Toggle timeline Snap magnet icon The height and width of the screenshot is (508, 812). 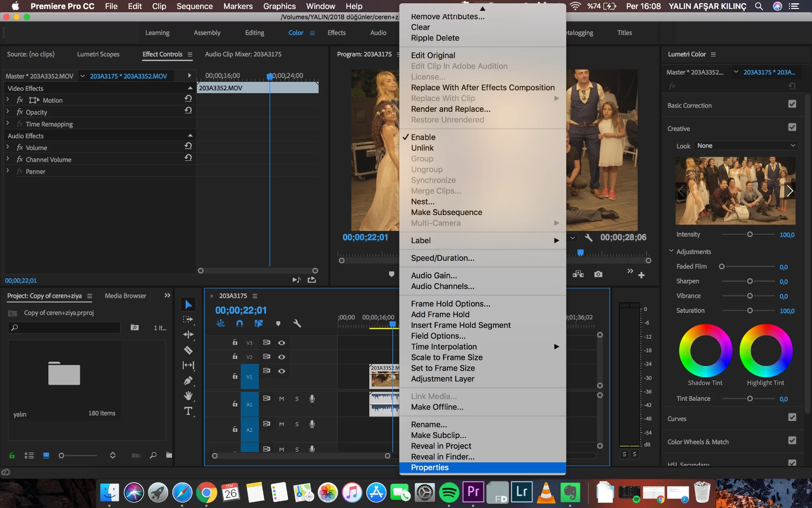[240, 324]
